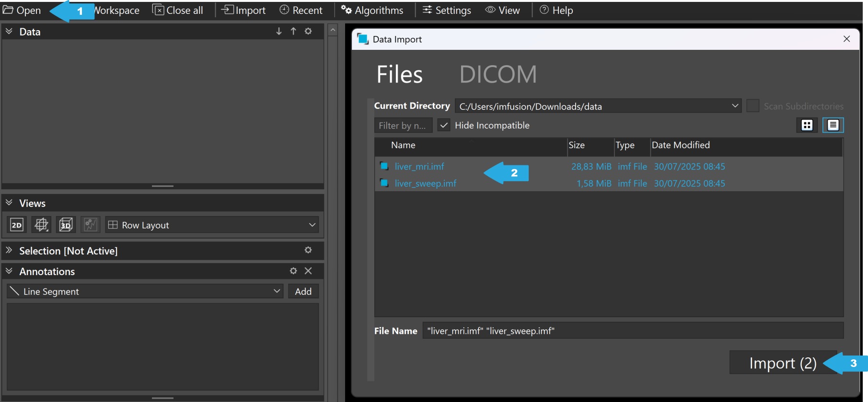The height and width of the screenshot is (402, 868).
Task: Click the Add annotation button
Action: coord(303,291)
